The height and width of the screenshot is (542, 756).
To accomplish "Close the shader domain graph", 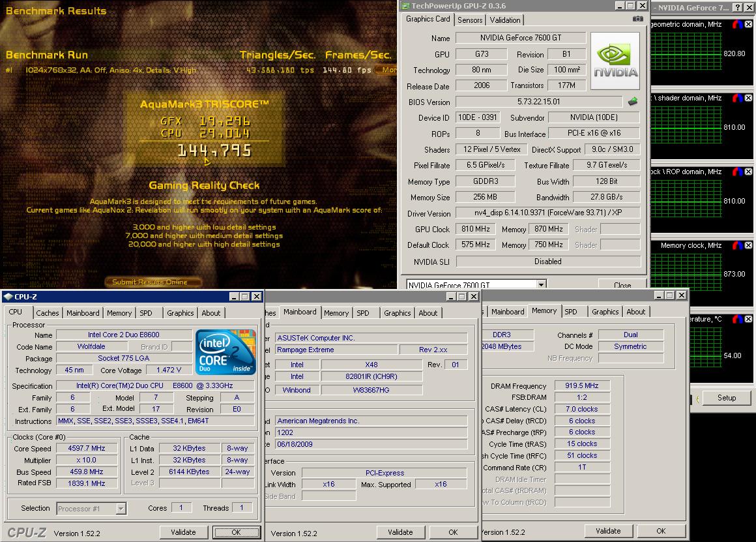I will (x=748, y=98).
